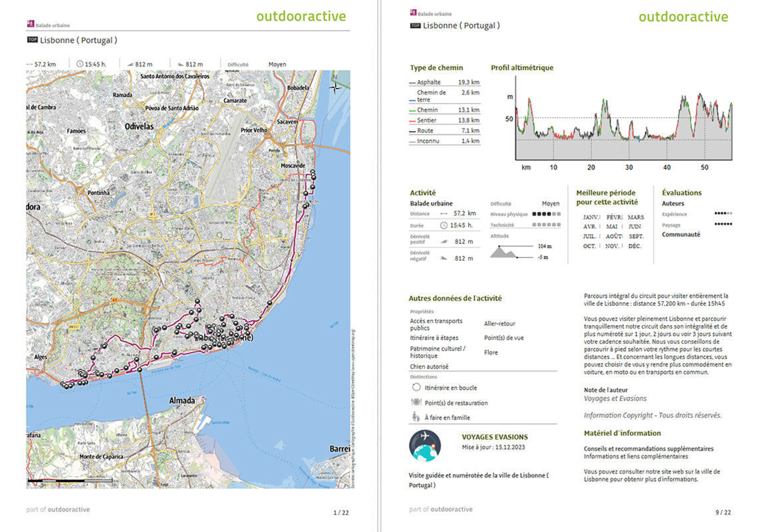758x532 pixels.
Task: Click the Altitude mountain icon
Action: (x=503, y=251)
